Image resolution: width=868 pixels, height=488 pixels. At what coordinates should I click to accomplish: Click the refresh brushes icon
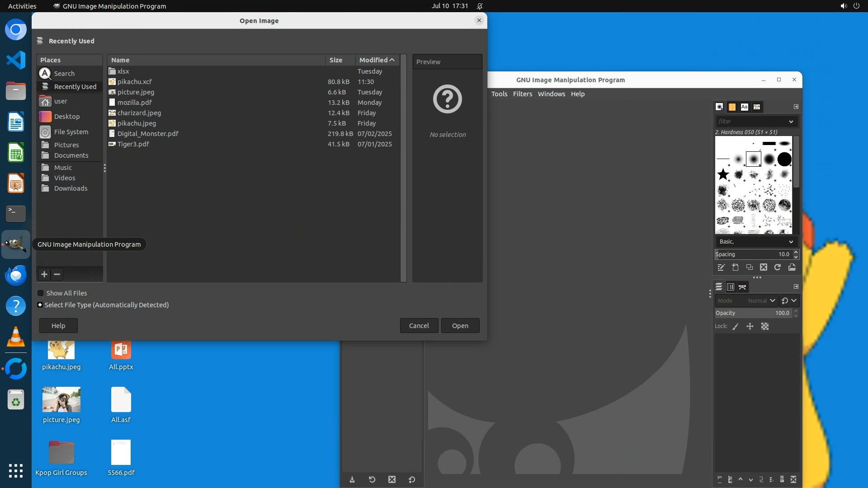tap(778, 267)
